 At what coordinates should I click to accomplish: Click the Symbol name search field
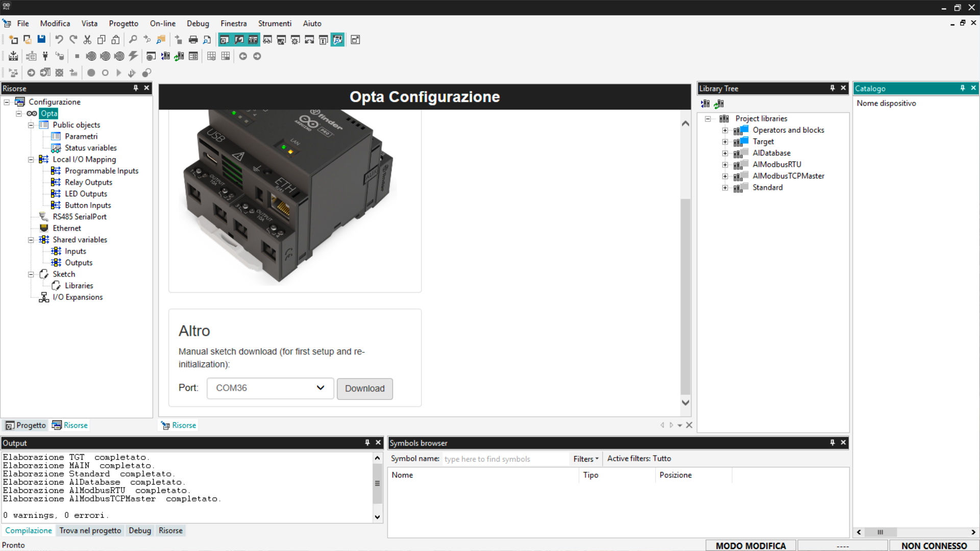(504, 459)
